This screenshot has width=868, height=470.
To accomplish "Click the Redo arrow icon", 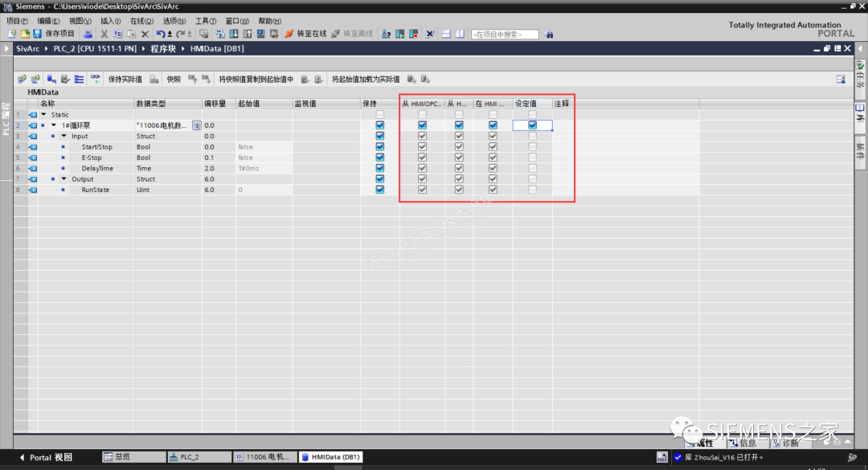I will 181,34.
